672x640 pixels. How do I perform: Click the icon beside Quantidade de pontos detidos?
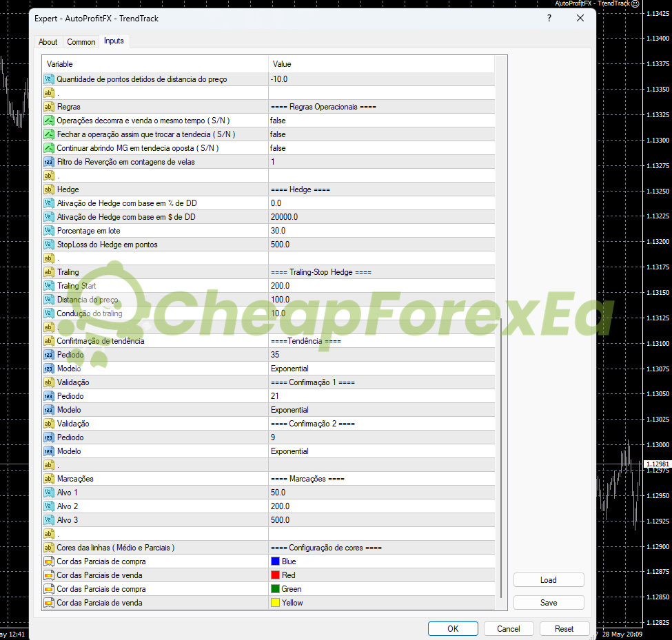(49, 79)
